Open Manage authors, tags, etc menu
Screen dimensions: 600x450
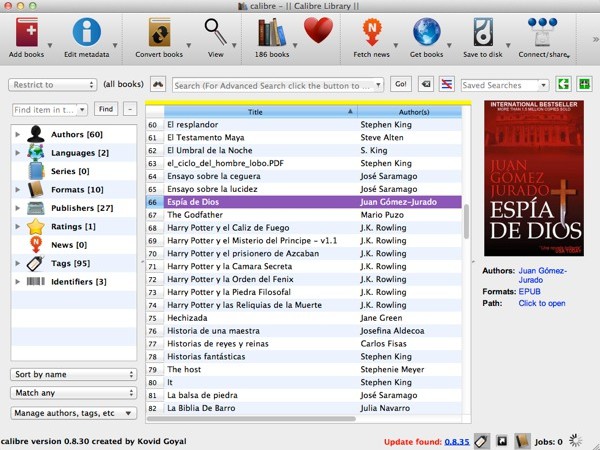coord(73,413)
